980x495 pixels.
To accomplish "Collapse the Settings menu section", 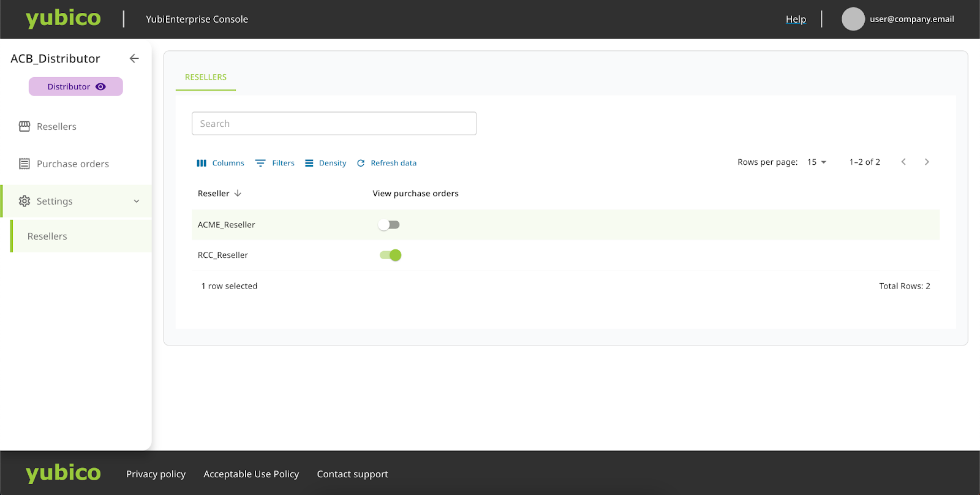I will (137, 201).
